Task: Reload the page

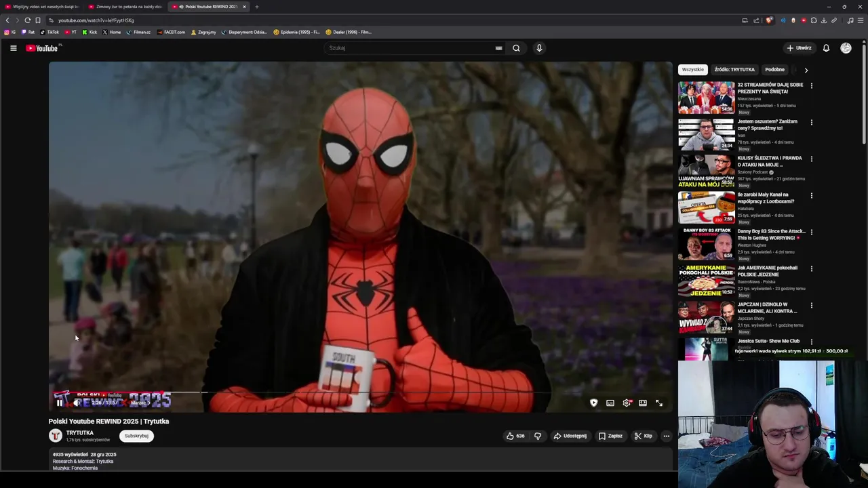Action: tap(27, 20)
